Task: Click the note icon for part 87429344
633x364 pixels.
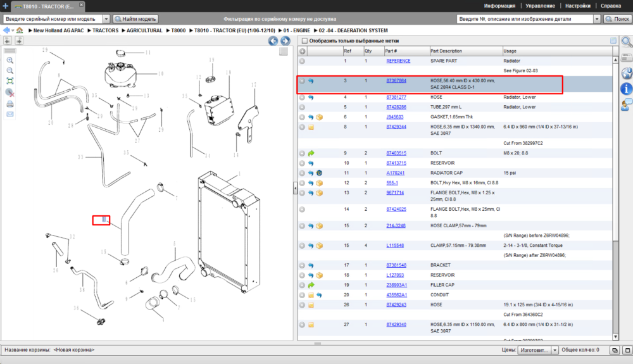Action: (311, 127)
